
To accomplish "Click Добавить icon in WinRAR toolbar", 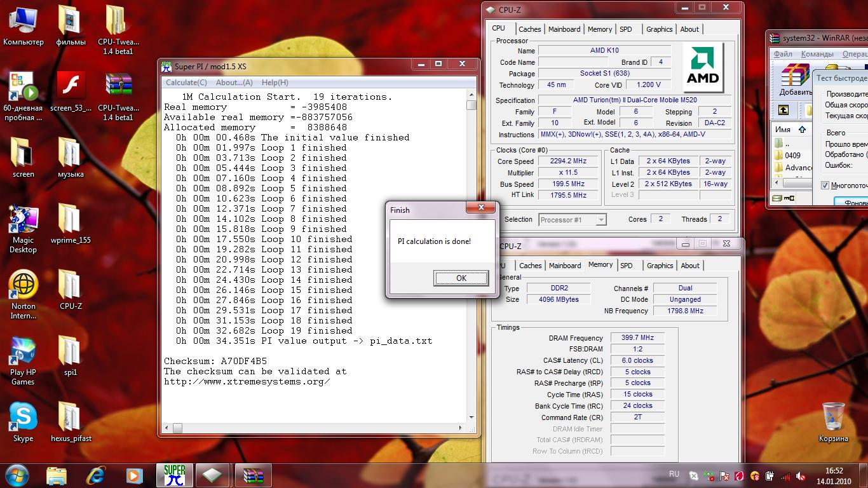I will tap(796, 80).
